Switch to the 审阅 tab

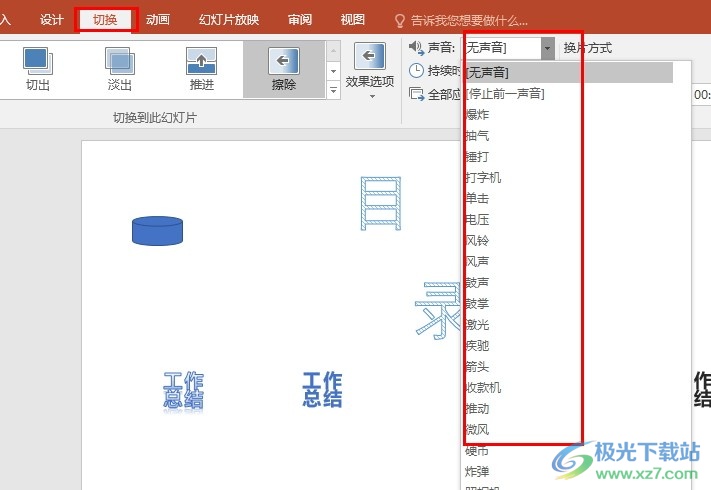coord(300,19)
